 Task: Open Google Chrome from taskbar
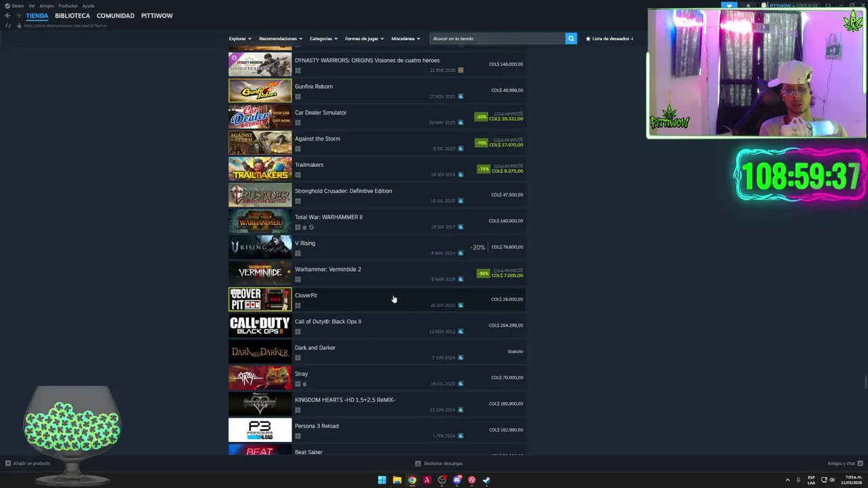pos(412,480)
